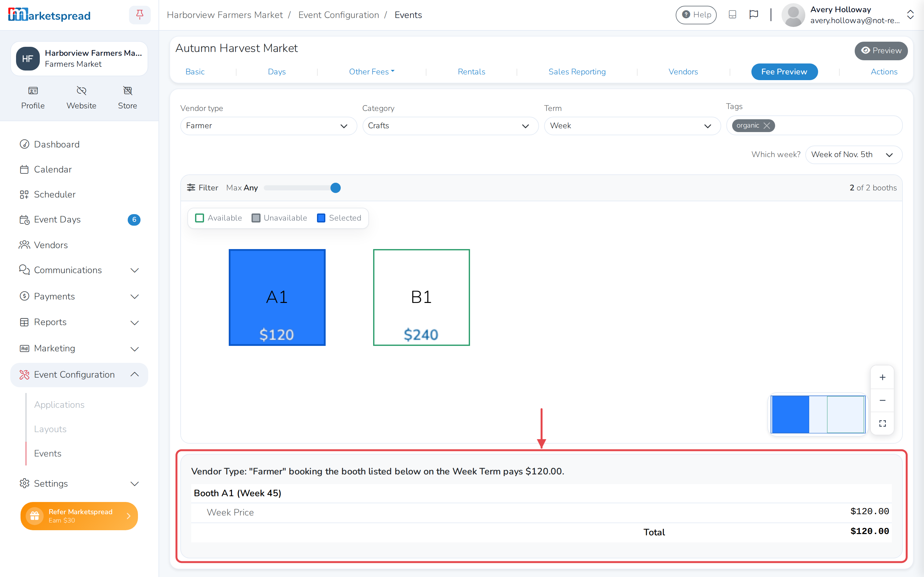Click the Max price slider handle

click(x=335, y=188)
